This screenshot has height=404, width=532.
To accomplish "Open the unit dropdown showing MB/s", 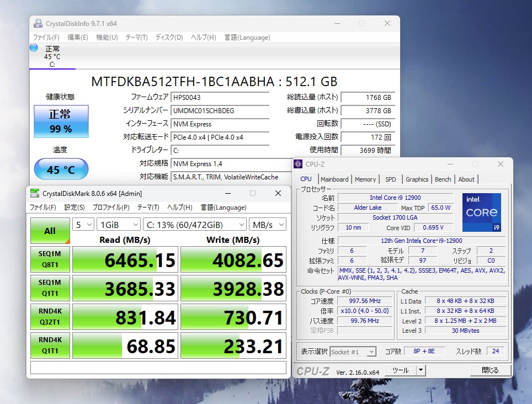I will 267,225.
